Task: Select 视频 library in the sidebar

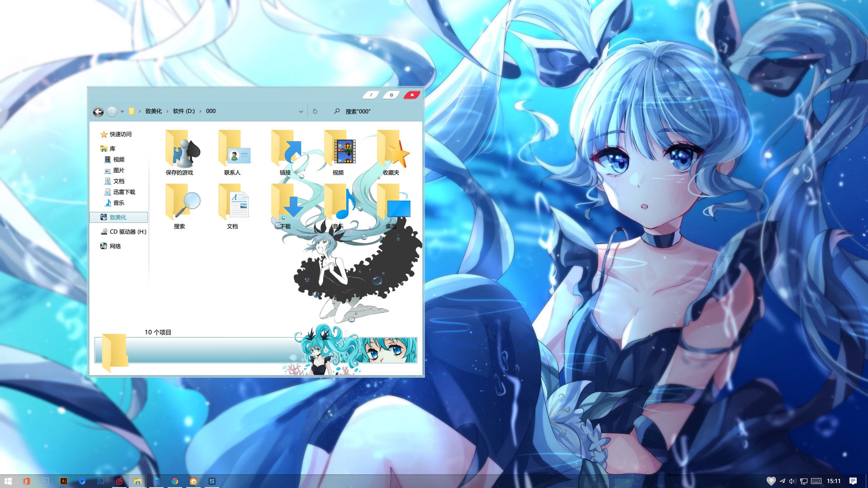Action: (x=114, y=160)
